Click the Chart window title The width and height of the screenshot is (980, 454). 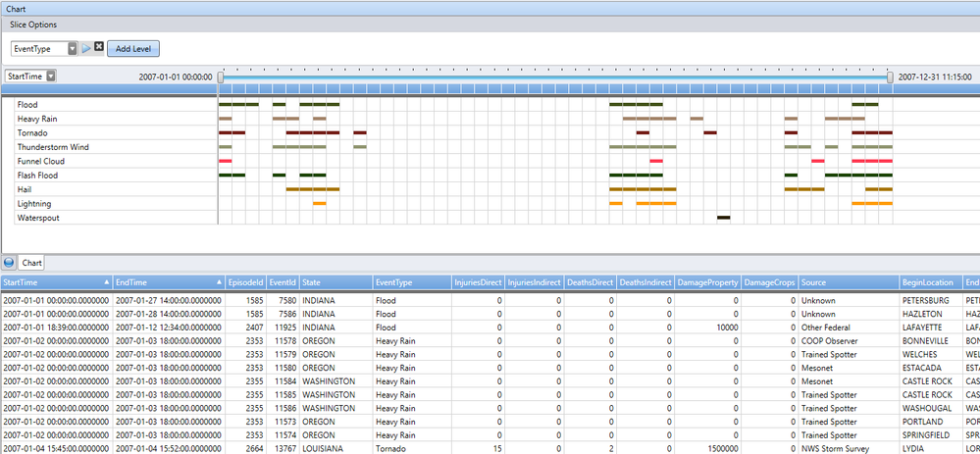click(16, 9)
